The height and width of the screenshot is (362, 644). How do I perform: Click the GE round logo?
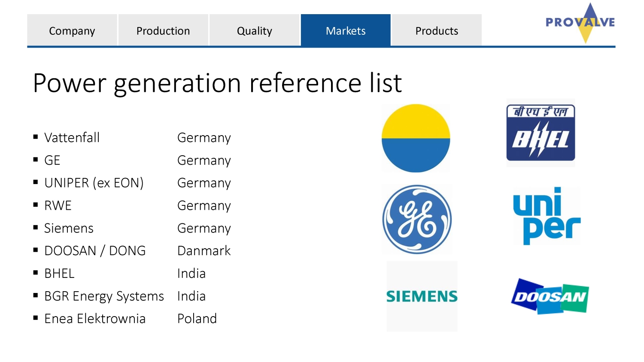tap(417, 219)
